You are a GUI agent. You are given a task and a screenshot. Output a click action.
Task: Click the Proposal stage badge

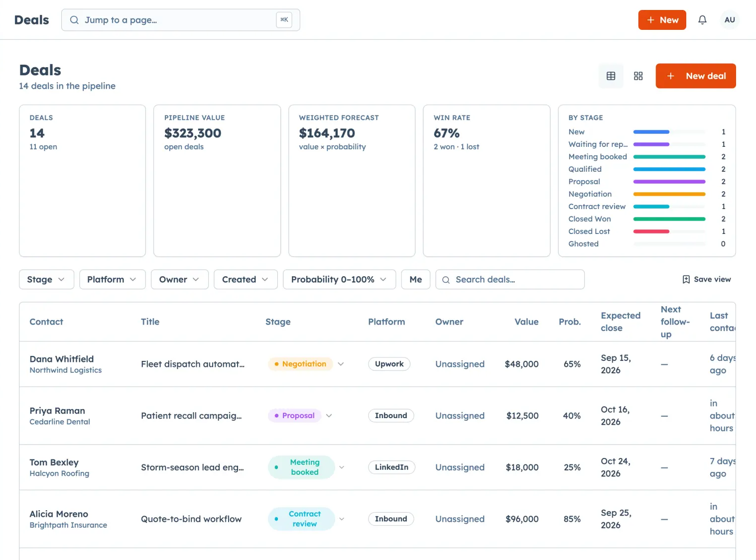(x=294, y=416)
